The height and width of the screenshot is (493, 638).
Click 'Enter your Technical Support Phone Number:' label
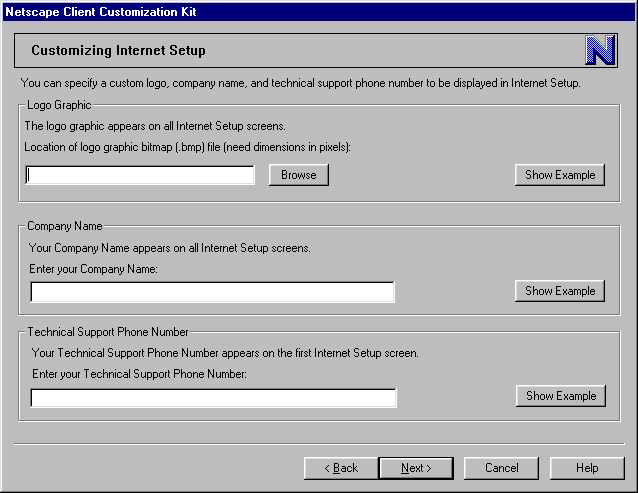pos(138,374)
